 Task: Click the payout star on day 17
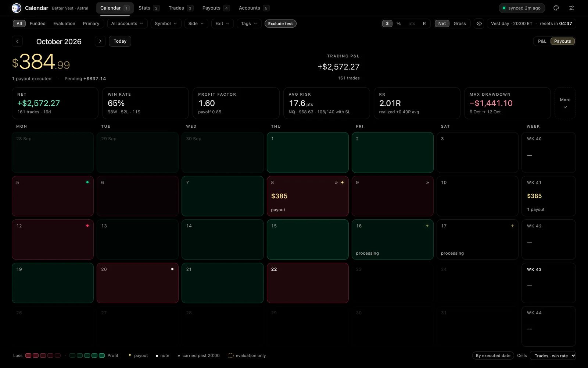click(512, 226)
